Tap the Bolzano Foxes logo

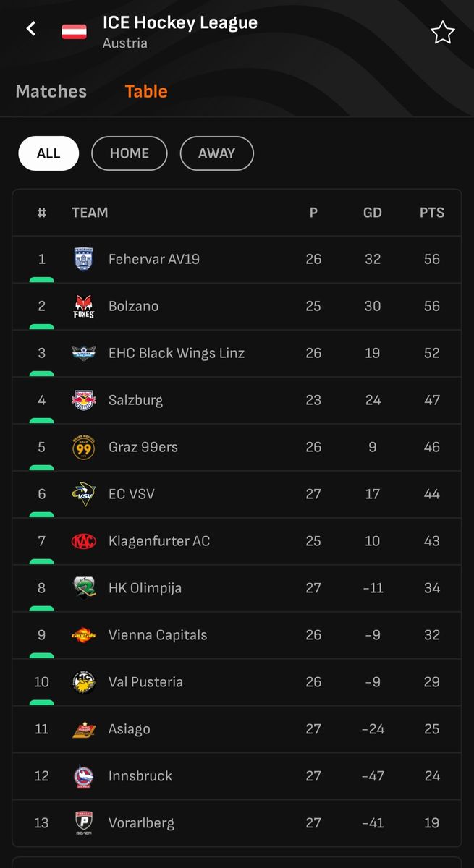[84, 306]
